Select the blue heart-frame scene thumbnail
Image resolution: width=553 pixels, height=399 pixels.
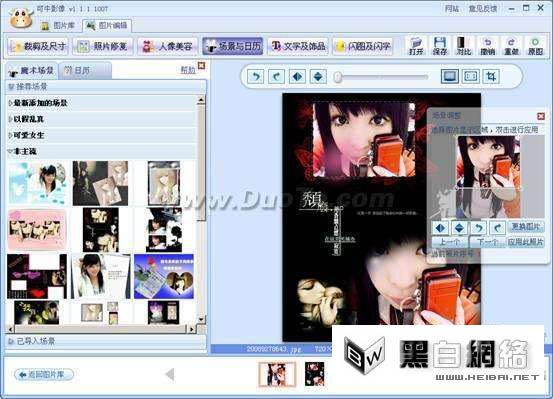pyautogui.click(x=164, y=276)
